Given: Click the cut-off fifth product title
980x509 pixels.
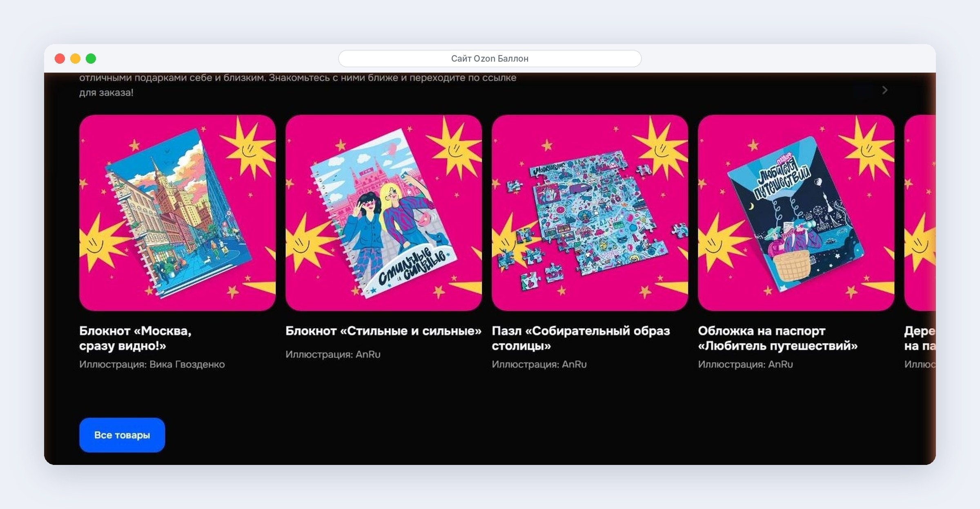Looking at the screenshot, I should 920,338.
